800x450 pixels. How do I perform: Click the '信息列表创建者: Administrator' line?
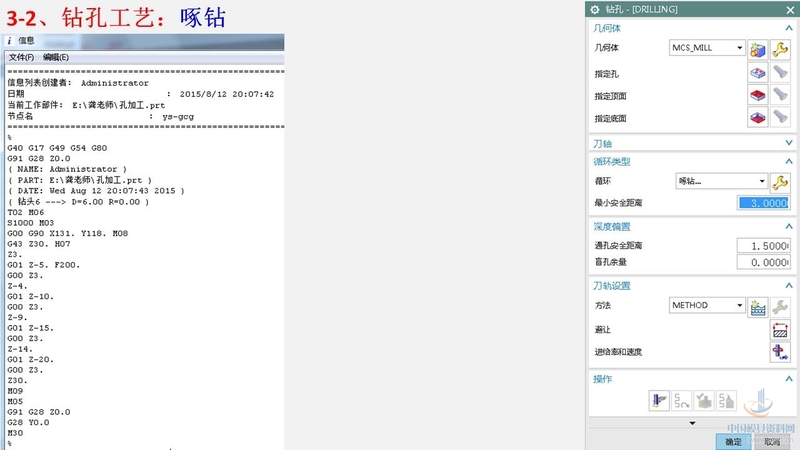point(78,83)
